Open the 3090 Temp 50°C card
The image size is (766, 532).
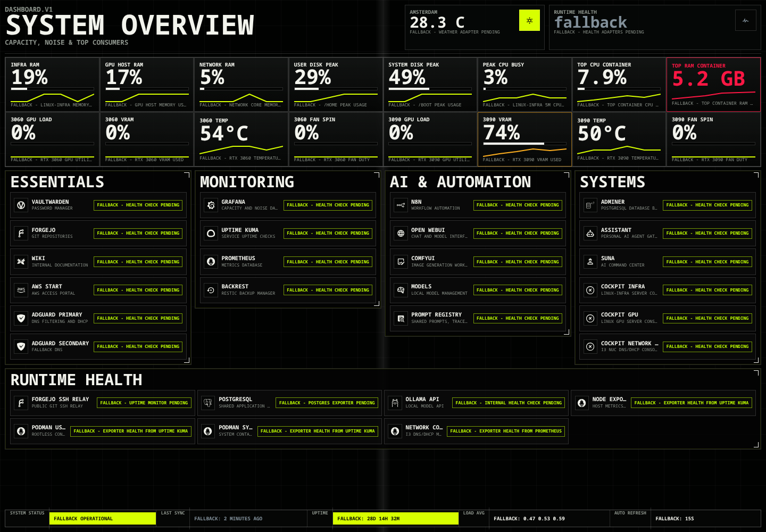point(619,139)
